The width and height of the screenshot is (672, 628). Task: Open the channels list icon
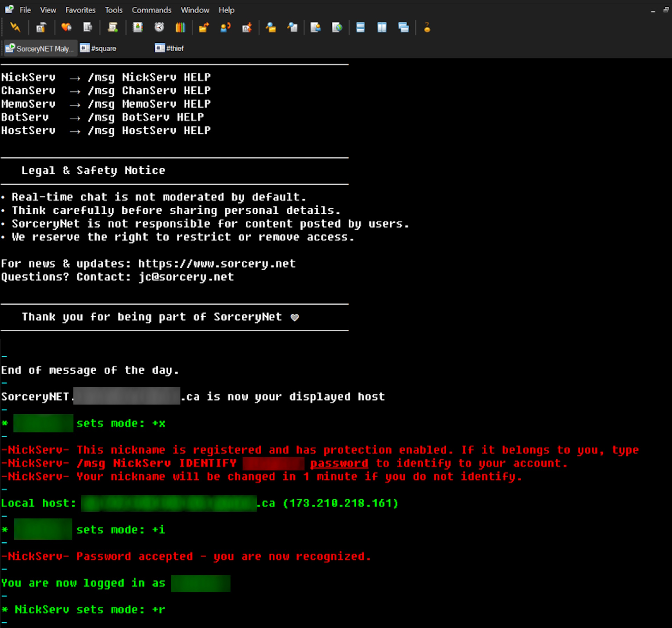click(87, 27)
